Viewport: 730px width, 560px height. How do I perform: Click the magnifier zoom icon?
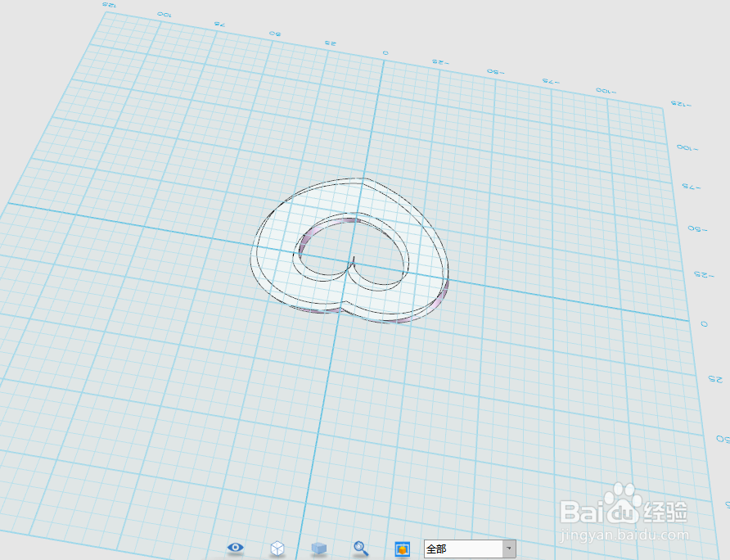(361, 549)
